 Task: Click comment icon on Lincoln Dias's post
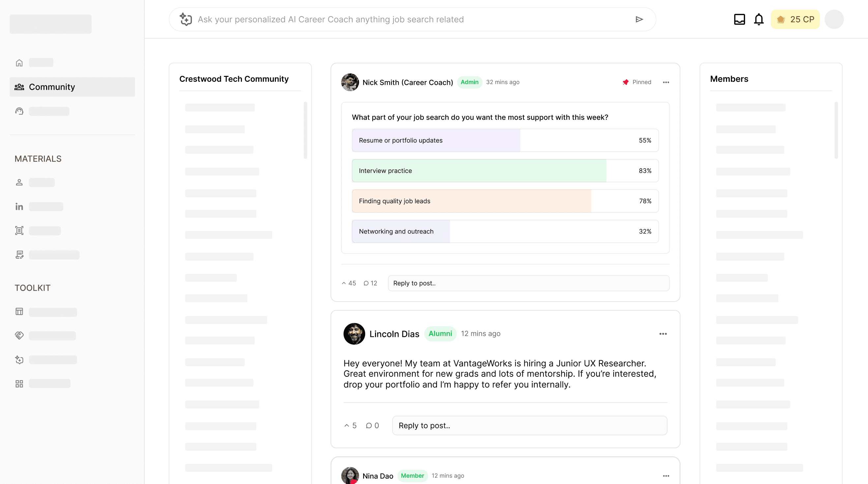(369, 426)
